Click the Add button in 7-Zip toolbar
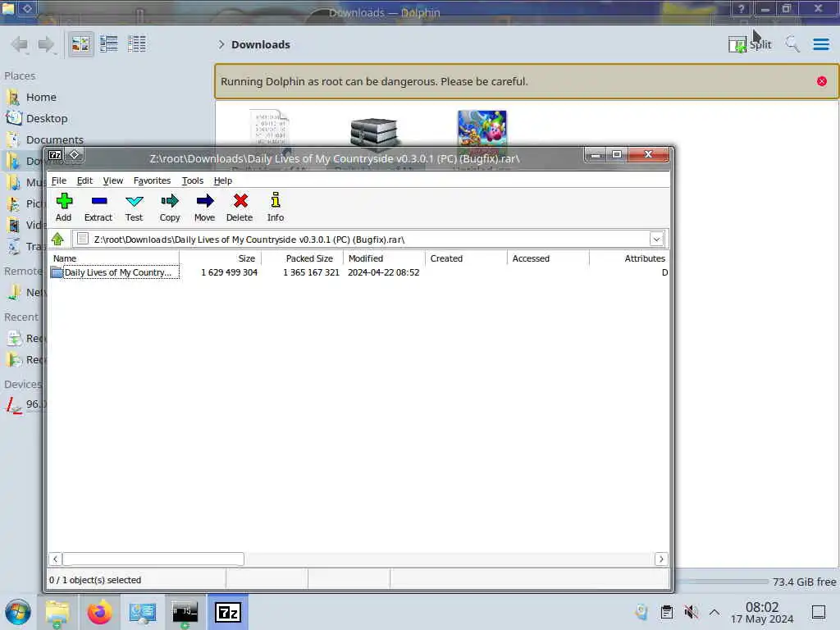 [x=64, y=208]
